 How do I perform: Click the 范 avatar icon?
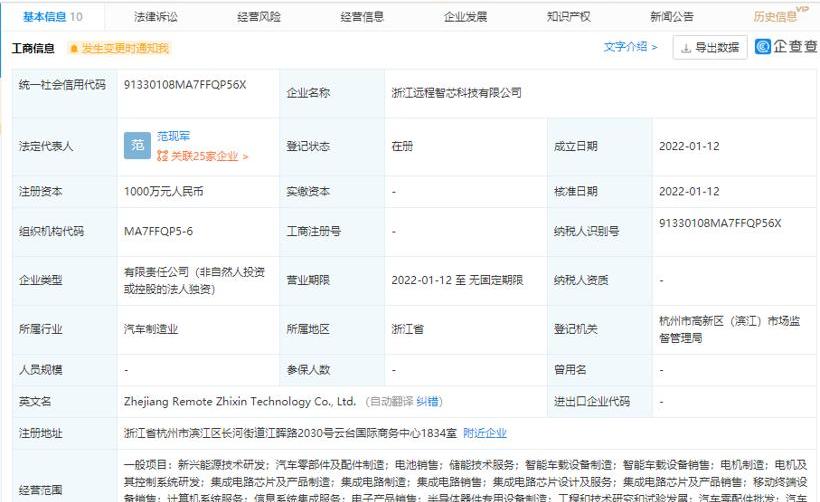[x=138, y=145]
